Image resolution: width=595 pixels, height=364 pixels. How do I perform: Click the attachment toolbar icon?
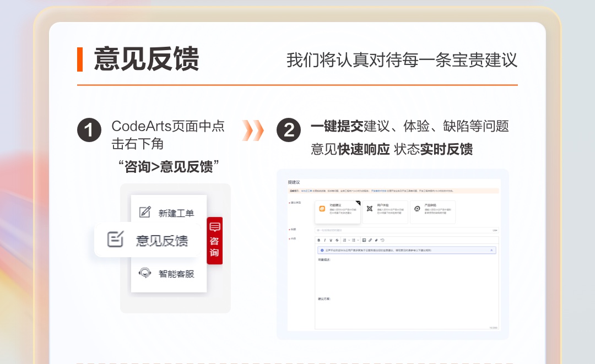coord(376,240)
